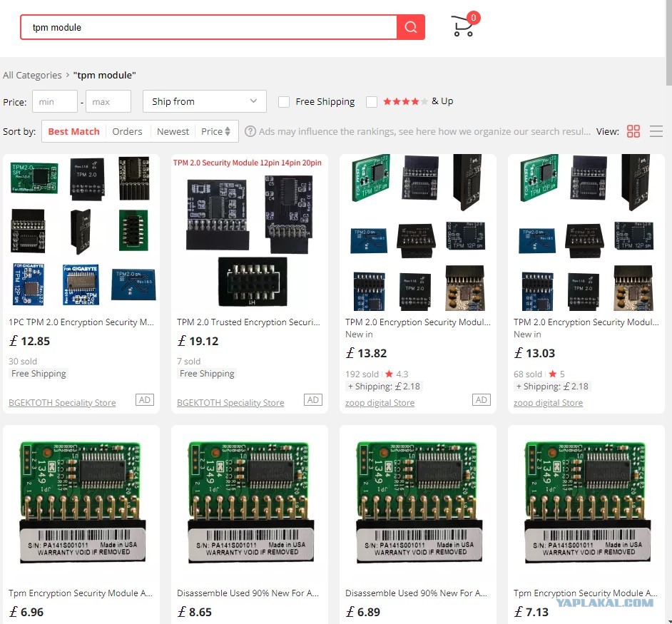Select Best Match sorting
This screenshot has width=672, height=624.
(73, 131)
